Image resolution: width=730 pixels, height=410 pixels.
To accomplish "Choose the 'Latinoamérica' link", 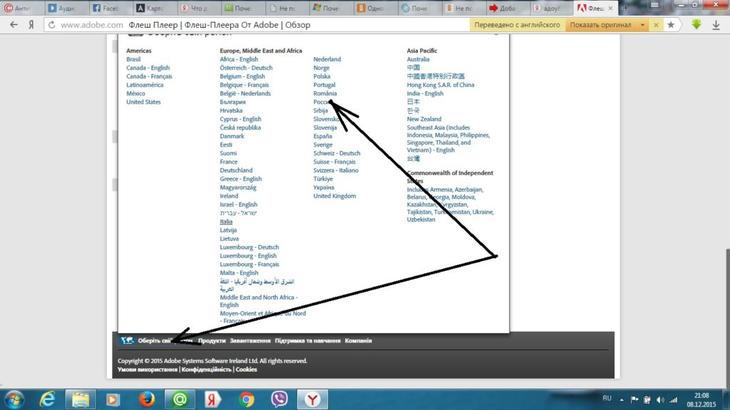I will [x=145, y=85].
